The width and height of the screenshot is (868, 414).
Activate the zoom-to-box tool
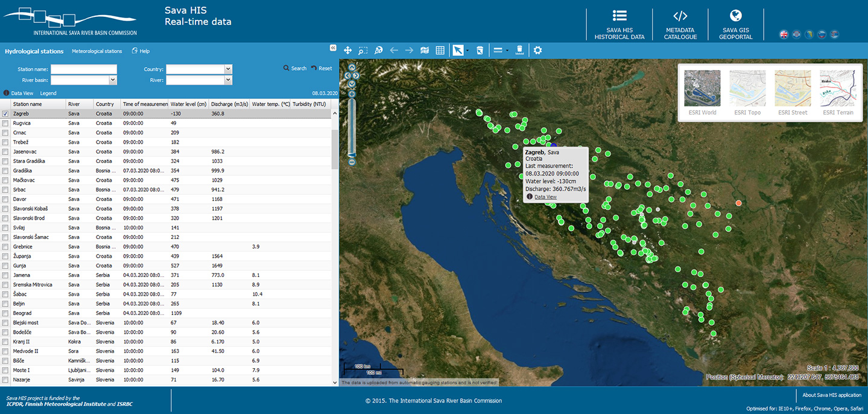[363, 50]
